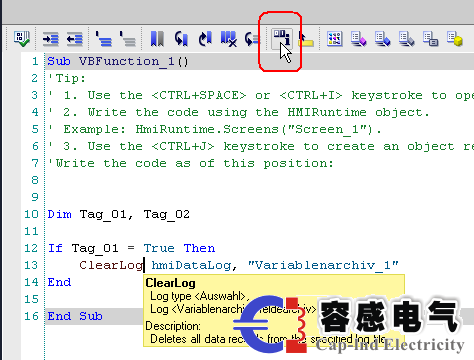Image resolution: width=474 pixels, height=360 pixels.
Task: Run the check syntax icon with green checkmark
Action: pos(21,39)
